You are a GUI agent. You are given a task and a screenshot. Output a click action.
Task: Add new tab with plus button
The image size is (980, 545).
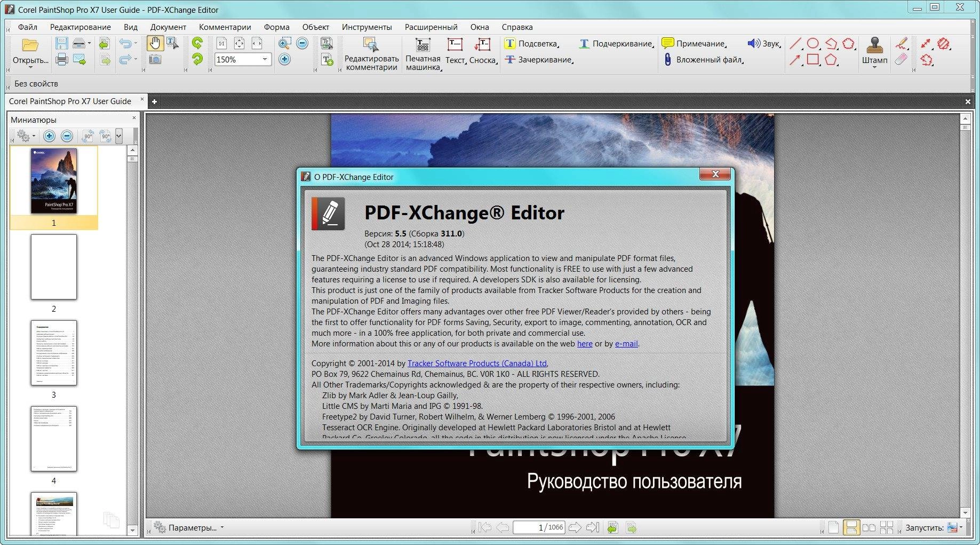pos(154,101)
